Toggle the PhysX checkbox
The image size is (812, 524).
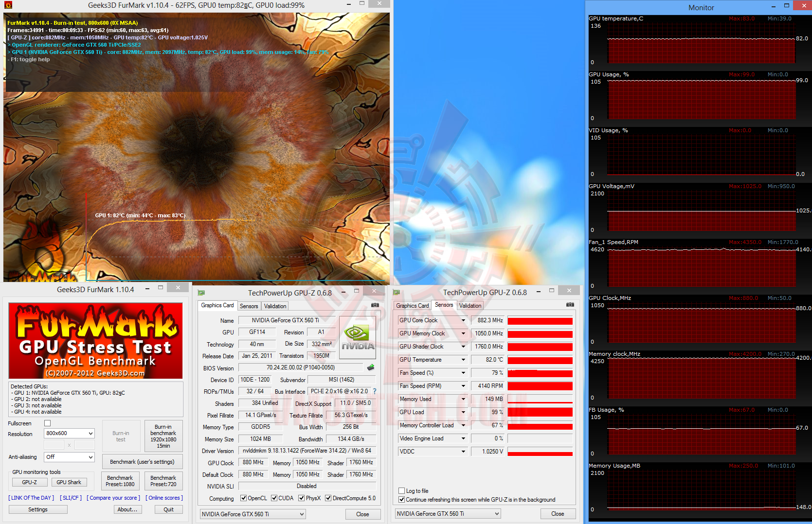click(x=302, y=498)
